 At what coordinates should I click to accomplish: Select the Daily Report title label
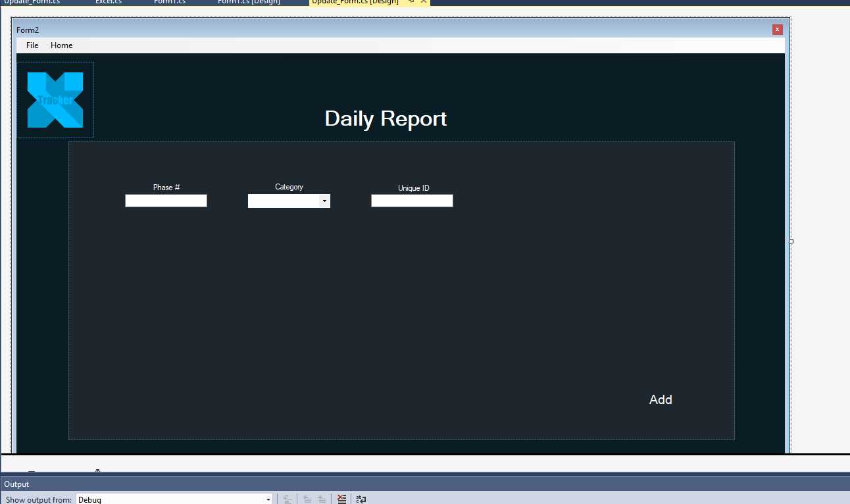click(x=386, y=118)
